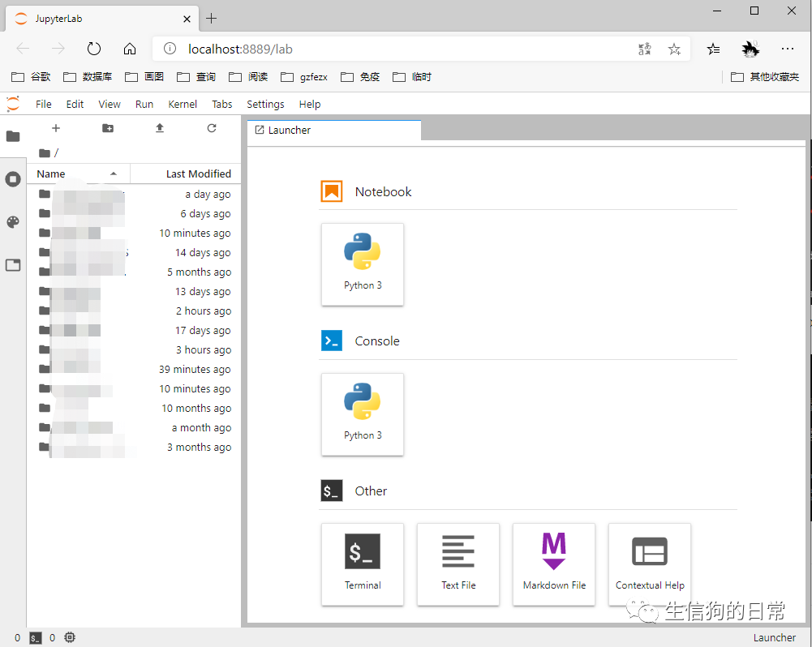
Task: Select the folder modified 6 days ago
Action: tap(134, 214)
